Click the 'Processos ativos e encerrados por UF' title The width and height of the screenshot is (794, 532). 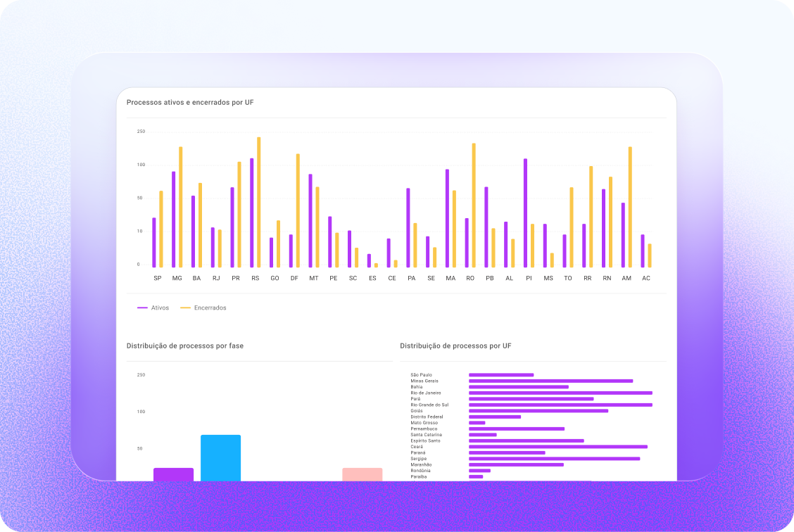[x=189, y=102]
